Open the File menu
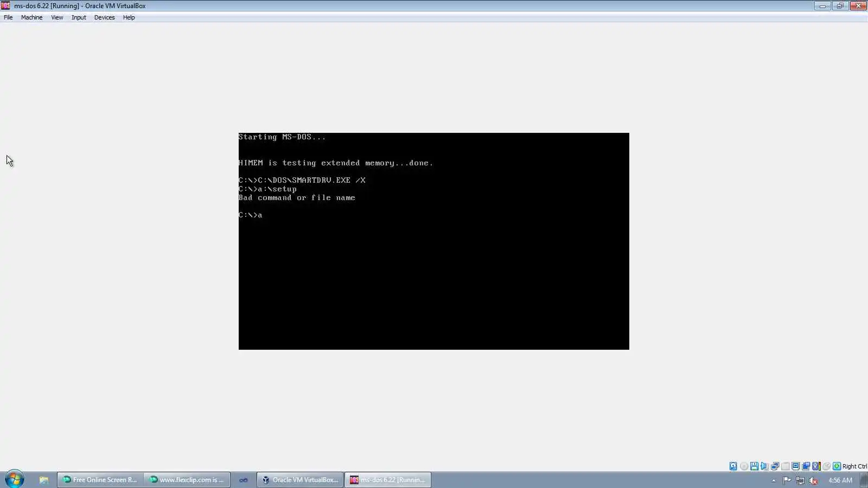Viewport: 868px width, 488px height. 8,17
